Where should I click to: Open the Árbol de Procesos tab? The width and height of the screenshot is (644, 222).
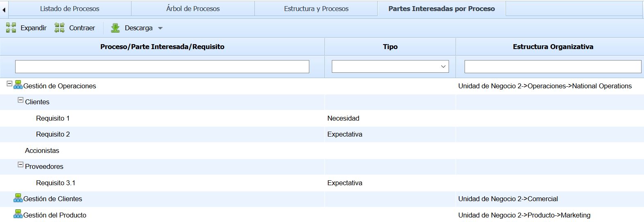coord(193,9)
